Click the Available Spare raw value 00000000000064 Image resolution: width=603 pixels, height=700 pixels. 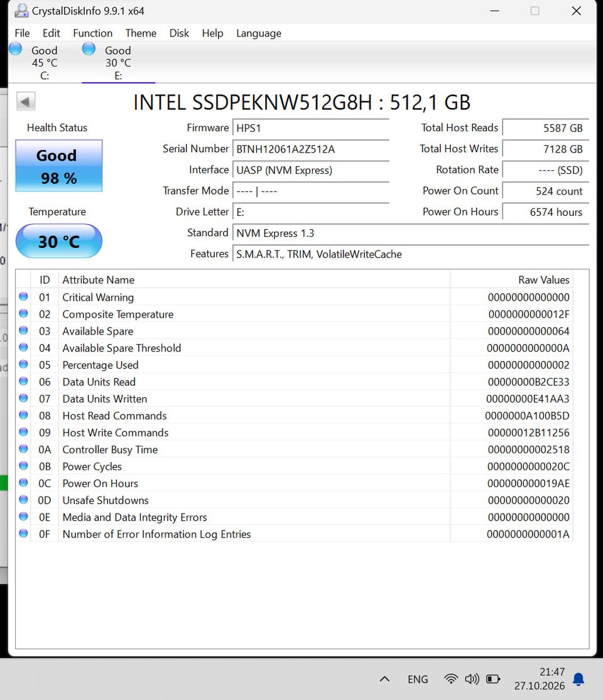(x=528, y=331)
